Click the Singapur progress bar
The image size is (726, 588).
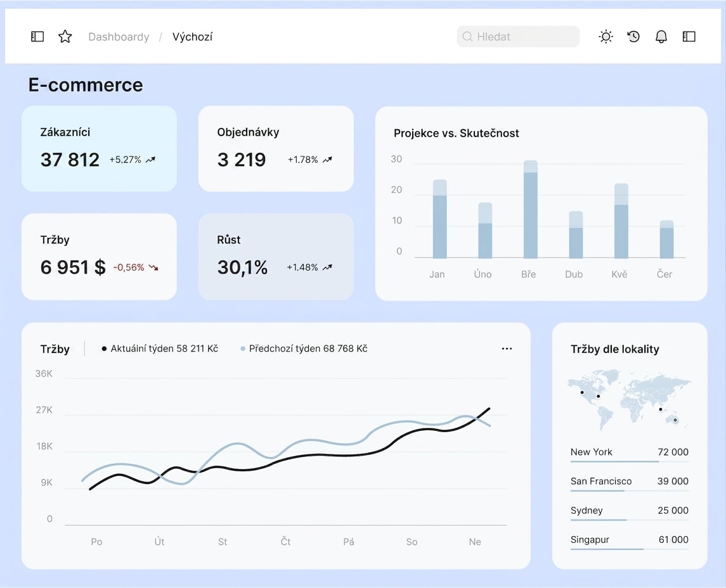[x=629, y=549]
